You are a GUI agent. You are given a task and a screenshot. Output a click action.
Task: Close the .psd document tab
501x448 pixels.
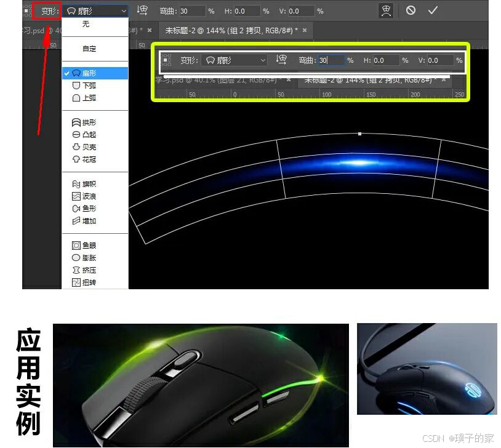click(150, 30)
